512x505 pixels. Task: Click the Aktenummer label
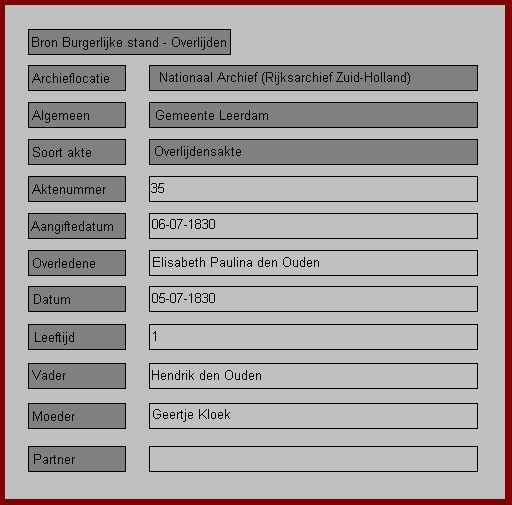click(77, 189)
